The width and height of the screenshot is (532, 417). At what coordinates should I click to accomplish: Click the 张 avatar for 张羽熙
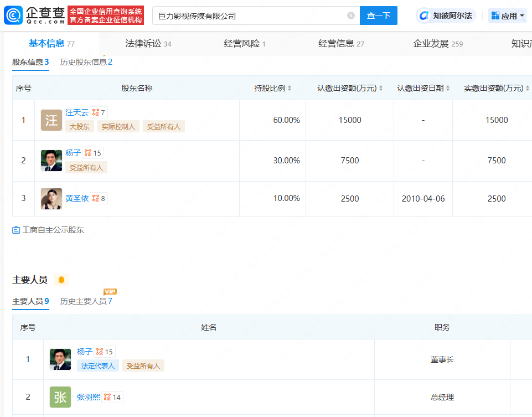[60, 397]
